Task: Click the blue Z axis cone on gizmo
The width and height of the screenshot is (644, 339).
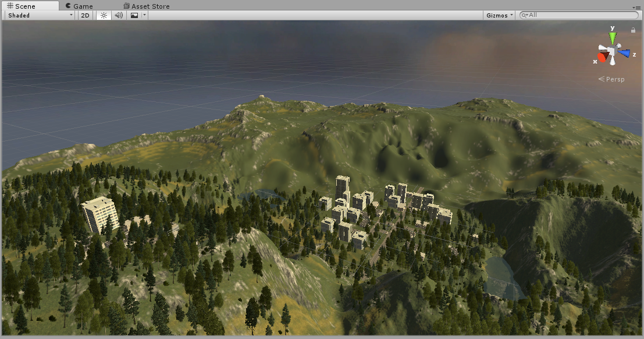Action: (624, 53)
